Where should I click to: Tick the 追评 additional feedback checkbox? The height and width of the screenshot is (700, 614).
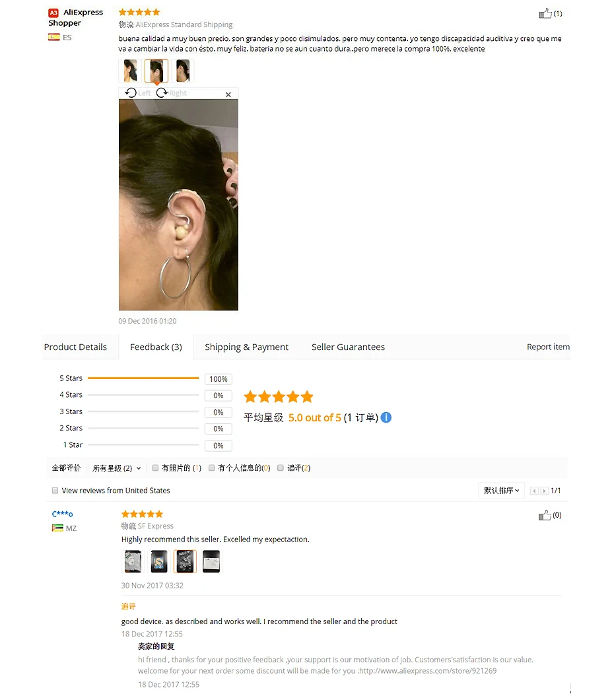tap(281, 468)
